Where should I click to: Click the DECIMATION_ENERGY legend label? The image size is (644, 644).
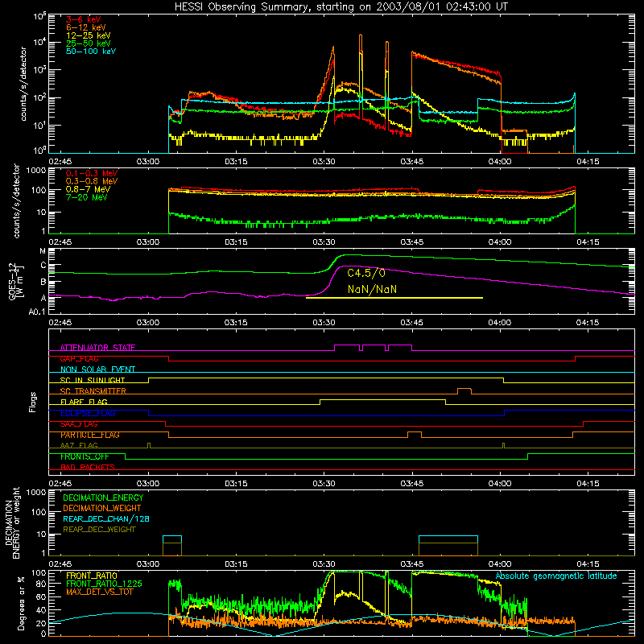103,497
